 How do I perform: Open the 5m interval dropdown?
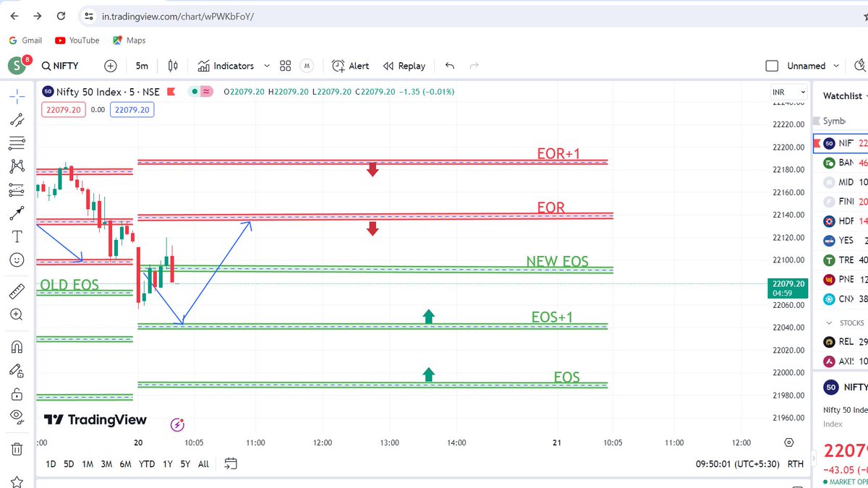pyautogui.click(x=142, y=65)
